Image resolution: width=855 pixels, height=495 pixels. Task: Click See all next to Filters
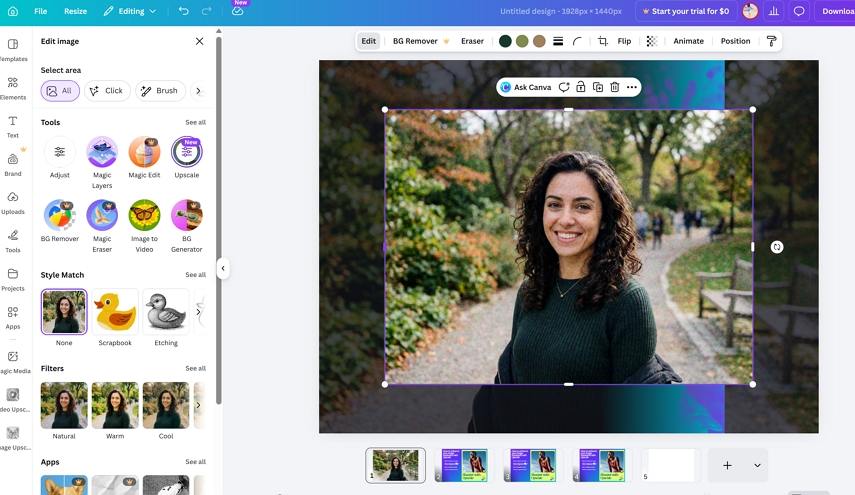point(195,369)
